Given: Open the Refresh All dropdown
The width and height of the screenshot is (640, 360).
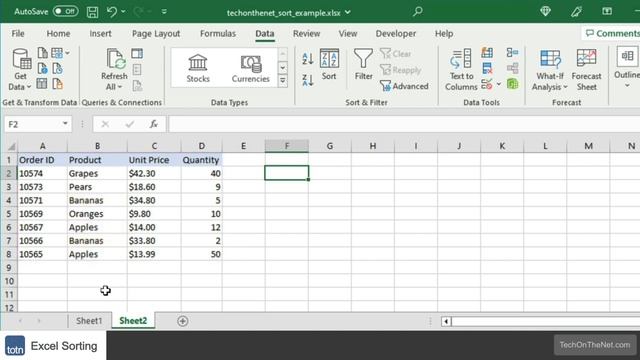Looking at the screenshot, I should click(114, 81).
